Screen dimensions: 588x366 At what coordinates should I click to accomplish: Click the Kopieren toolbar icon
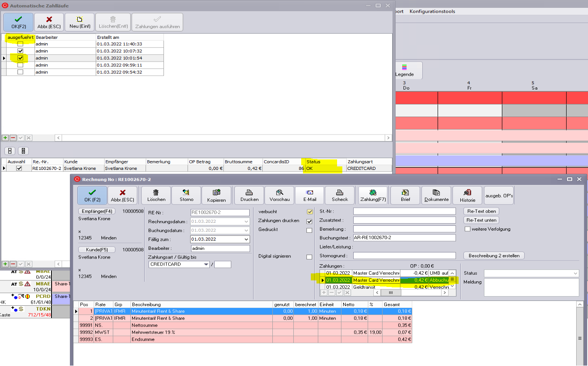[216, 195]
